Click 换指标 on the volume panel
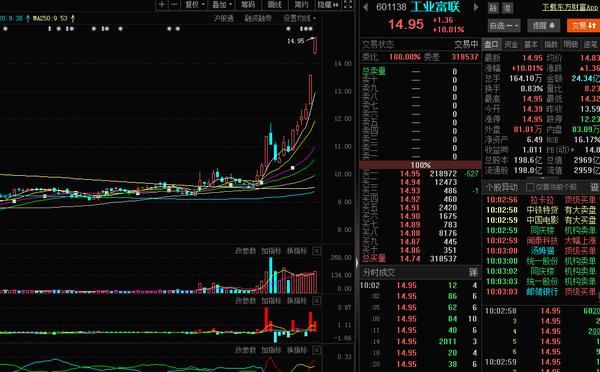Image resolution: width=600 pixels, height=372 pixels. [x=297, y=251]
